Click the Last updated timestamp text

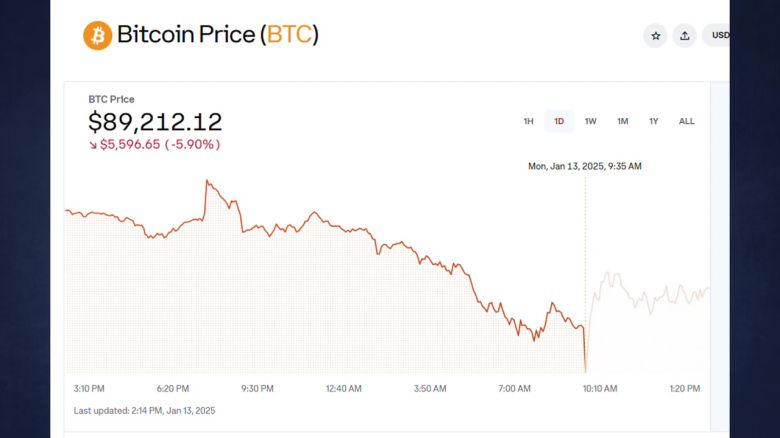point(144,410)
